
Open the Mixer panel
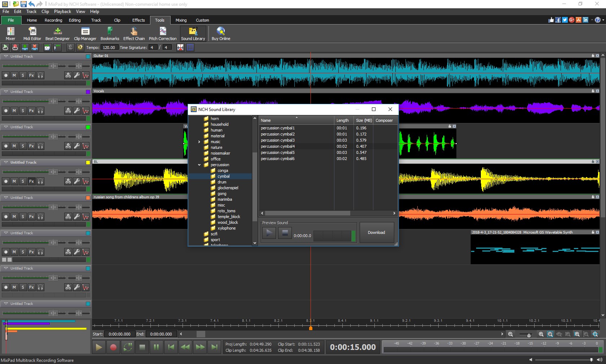(10, 34)
